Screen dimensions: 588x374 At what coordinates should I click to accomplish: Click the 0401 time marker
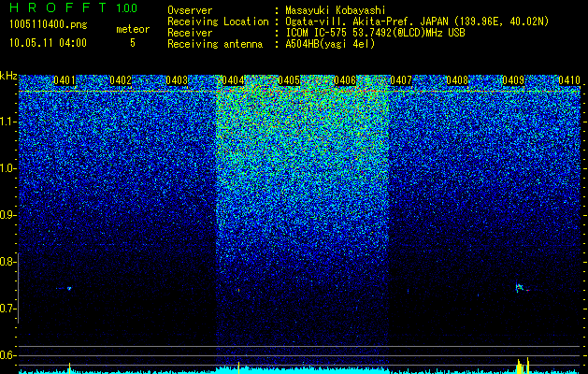click(65, 80)
